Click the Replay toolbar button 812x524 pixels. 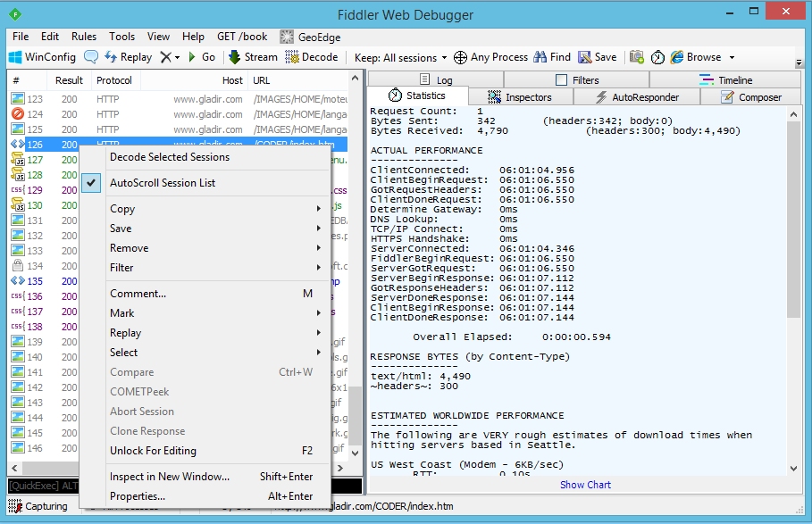coord(128,57)
